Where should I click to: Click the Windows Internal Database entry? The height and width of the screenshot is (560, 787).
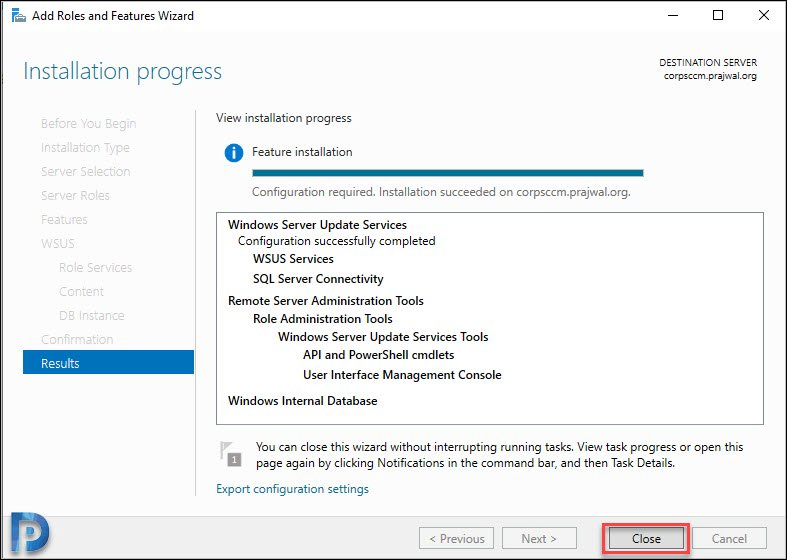(x=303, y=400)
